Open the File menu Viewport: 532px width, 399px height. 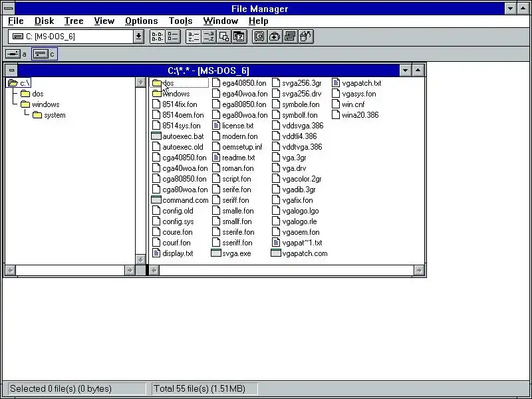tap(15, 21)
